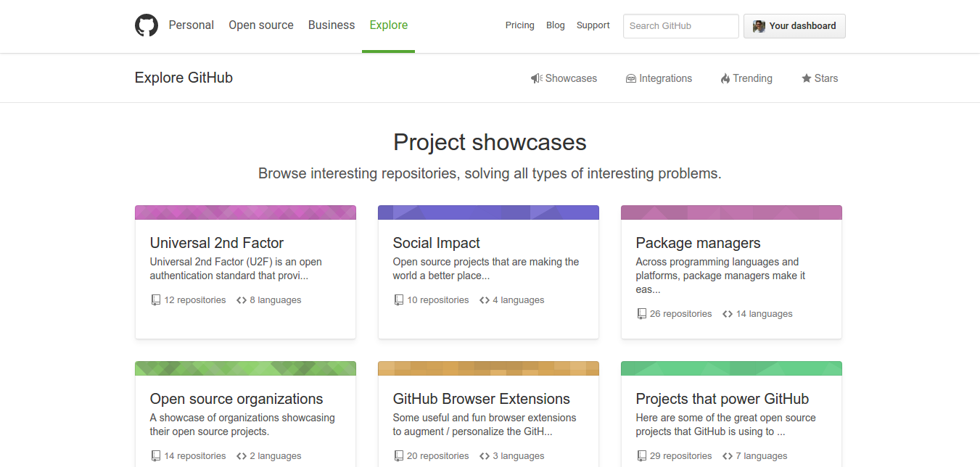
Task: Click the Social Impact card banner
Action: coord(488,212)
